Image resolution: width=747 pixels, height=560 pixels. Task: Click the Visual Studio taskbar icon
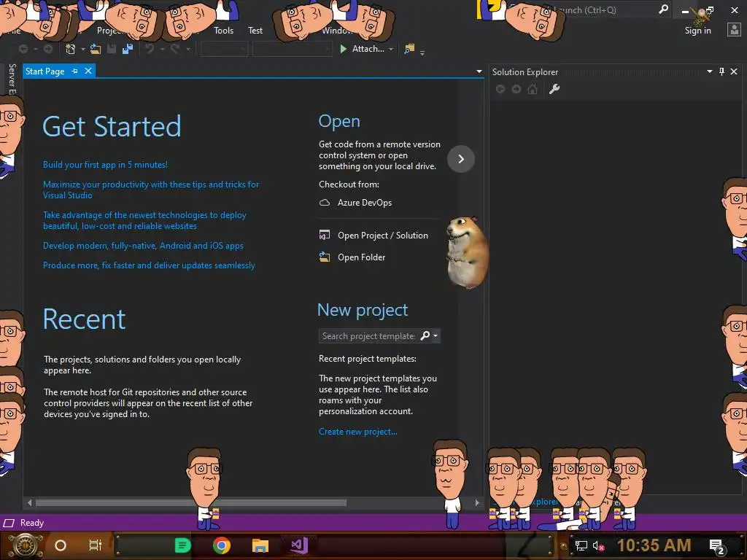pyautogui.click(x=299, y=545)
